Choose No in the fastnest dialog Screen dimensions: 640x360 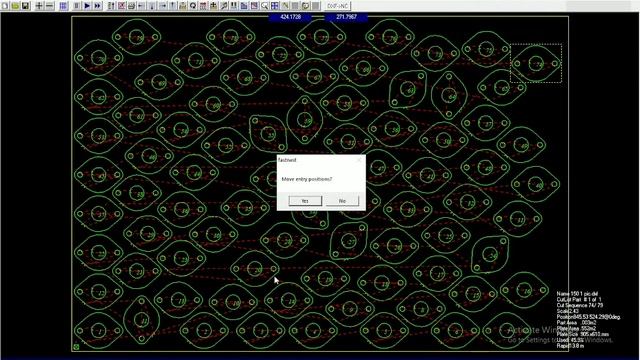(342, 201)
